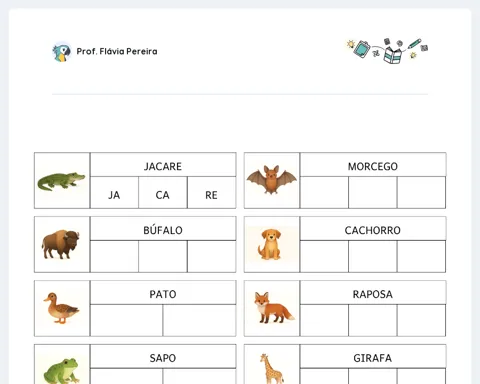Click the GIRAFA word label

(x=373, y=358)
